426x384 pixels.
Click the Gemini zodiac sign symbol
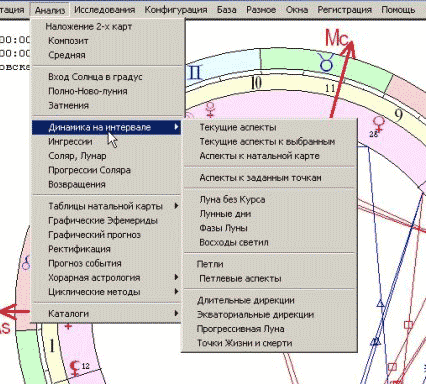(x=195, y=73)
